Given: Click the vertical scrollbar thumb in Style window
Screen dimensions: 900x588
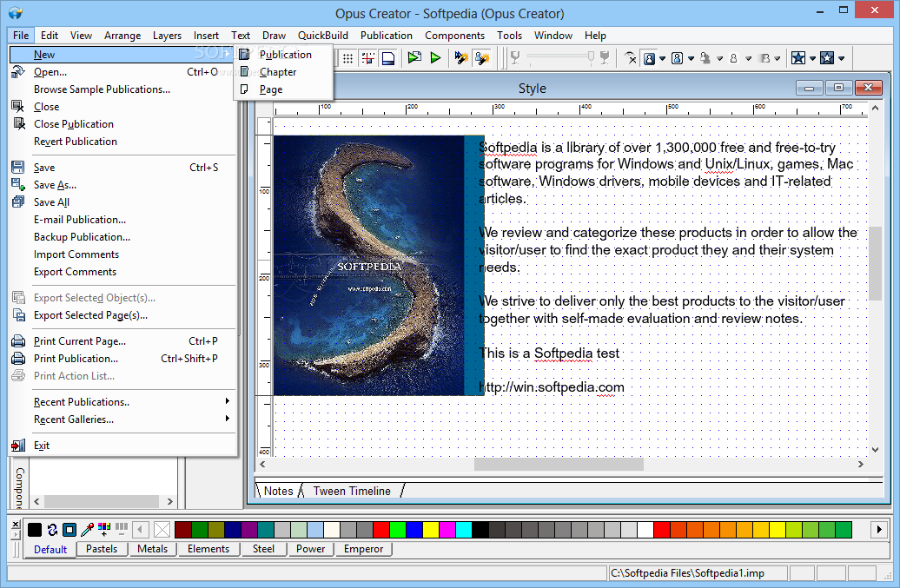Looking at the screenshot, I should point(875,263).
